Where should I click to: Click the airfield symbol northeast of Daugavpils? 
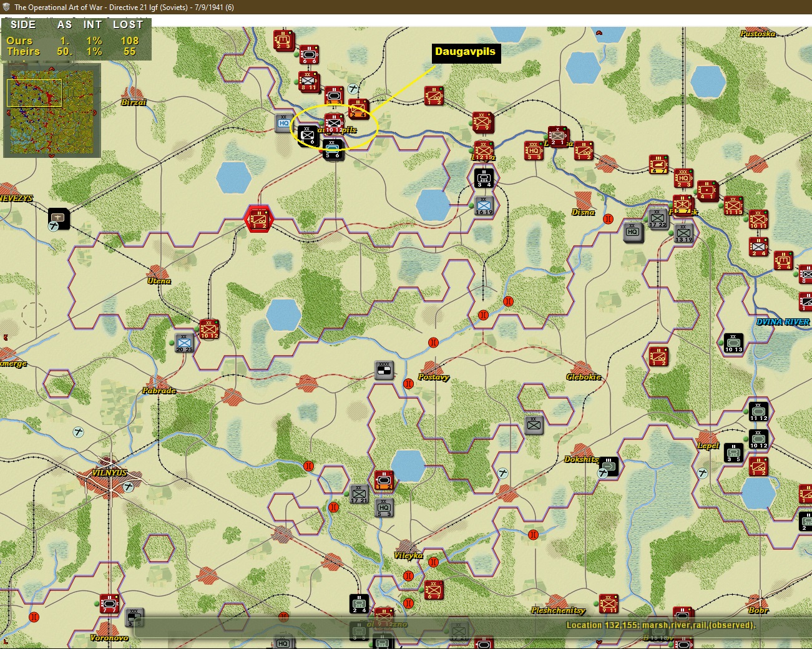click(353, 89)
